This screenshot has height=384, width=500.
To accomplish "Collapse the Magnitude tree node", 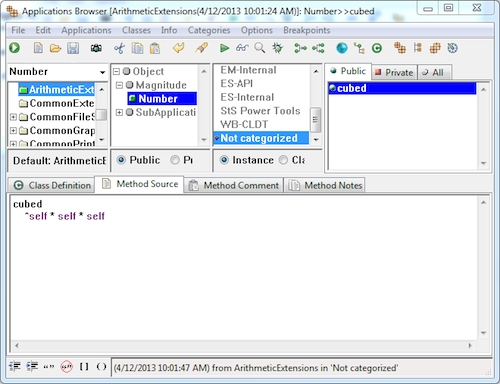I will coord(119,85).
